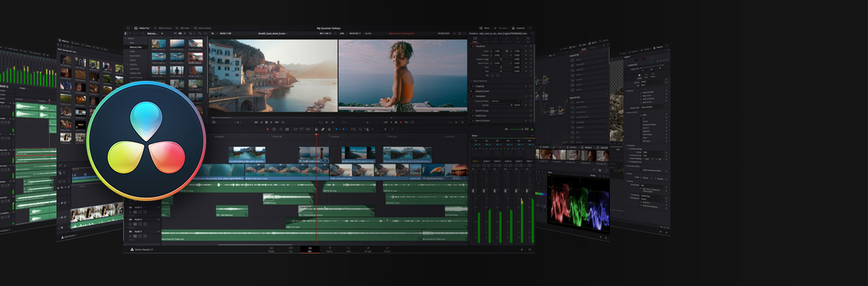Open the Metadata panel
Screen dimensions: 868x286
pyautogui.click(x=500, y=28)
